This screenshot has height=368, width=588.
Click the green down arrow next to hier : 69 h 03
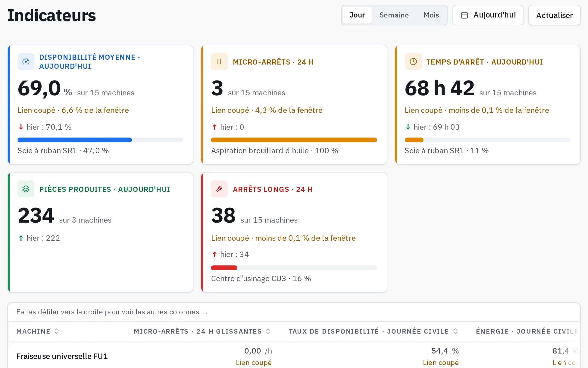pyautogui.click(x=408, y=127)
